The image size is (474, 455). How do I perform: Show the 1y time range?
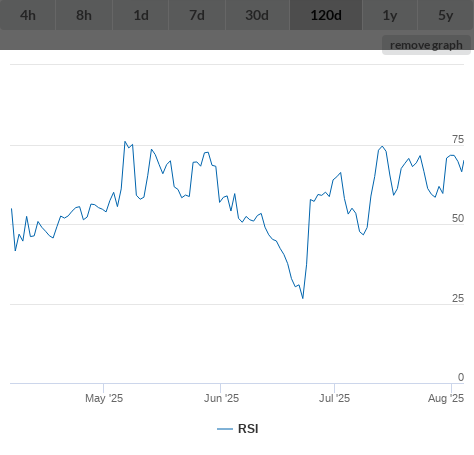390,15
